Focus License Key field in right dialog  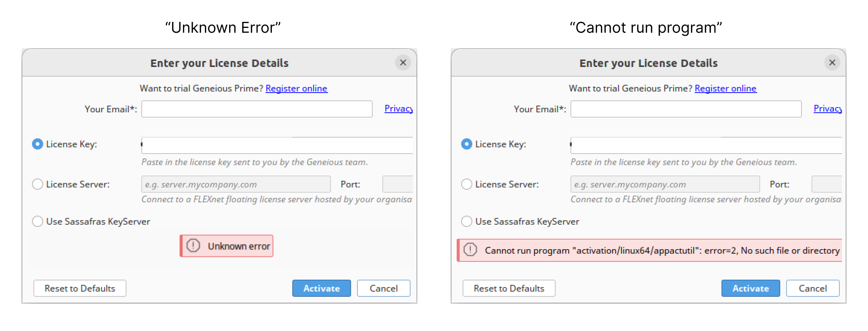[706, 145]
